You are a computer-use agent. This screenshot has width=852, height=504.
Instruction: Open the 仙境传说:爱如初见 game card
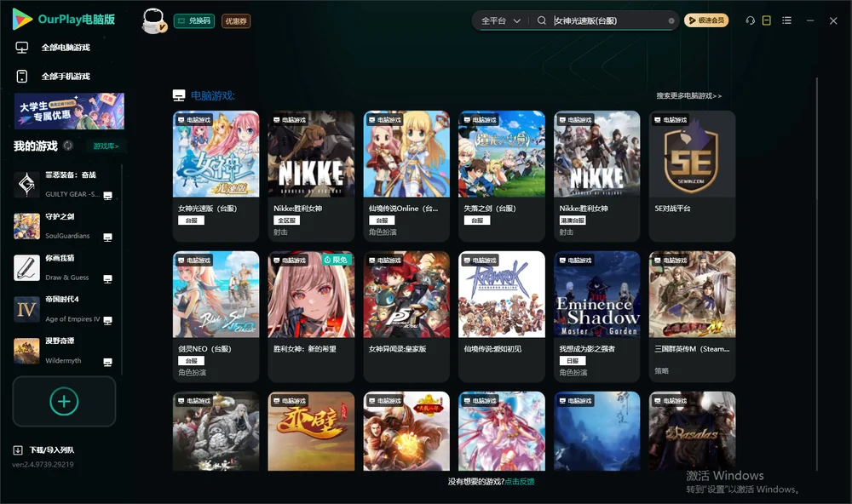coord(502,317)
